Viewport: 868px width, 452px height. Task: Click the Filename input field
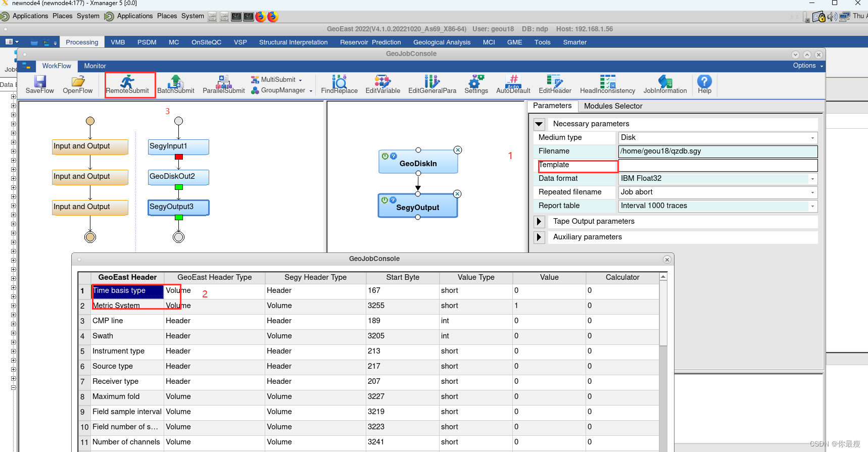coord(718,152)
